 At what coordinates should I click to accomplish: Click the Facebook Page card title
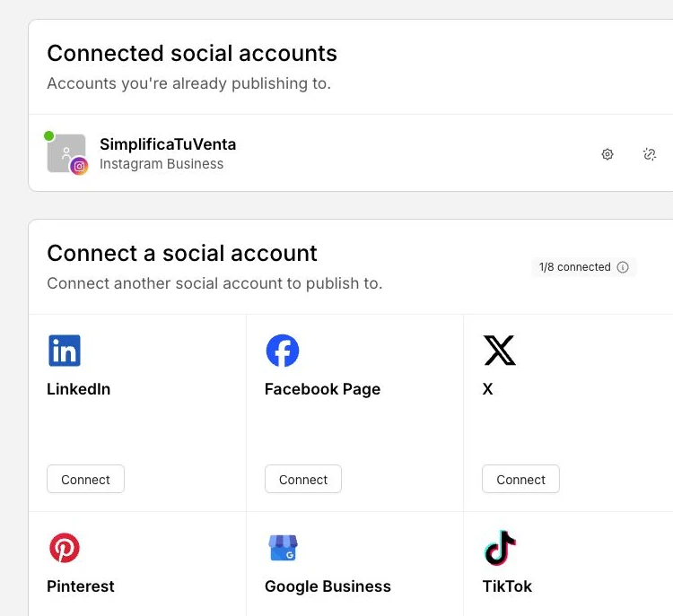point(322,389)
